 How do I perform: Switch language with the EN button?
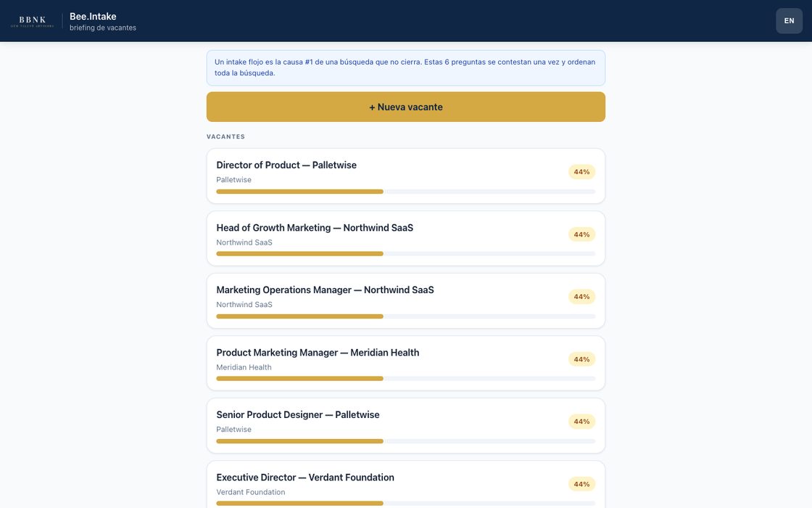click(789, 21)
